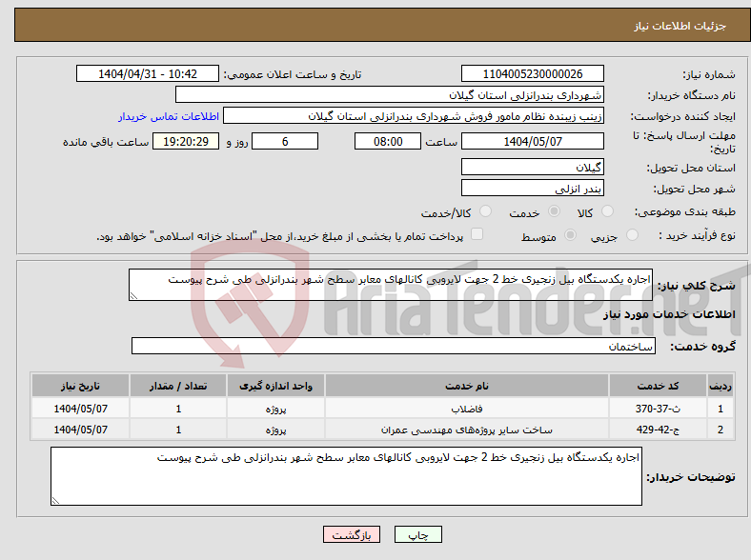This screenshot has height=560, width=751.
Task: Click the remaining time field 19:20:29
Action: point(186,141)
